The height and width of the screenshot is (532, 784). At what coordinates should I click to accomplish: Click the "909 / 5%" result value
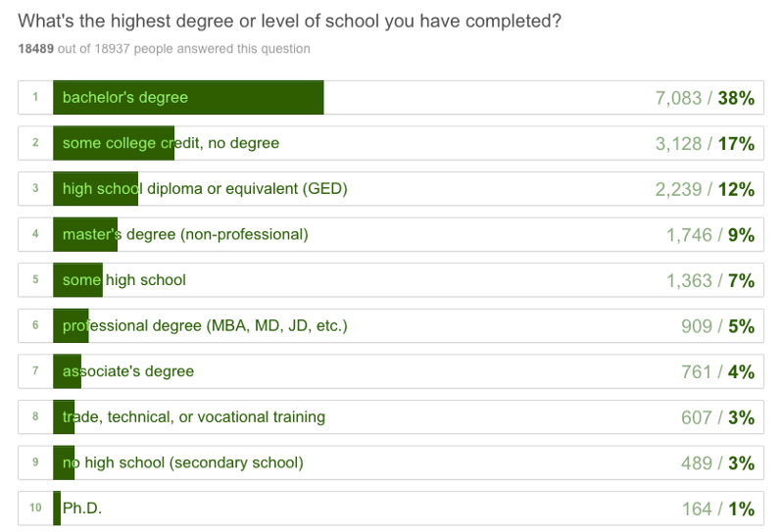(x=717, y=326)
